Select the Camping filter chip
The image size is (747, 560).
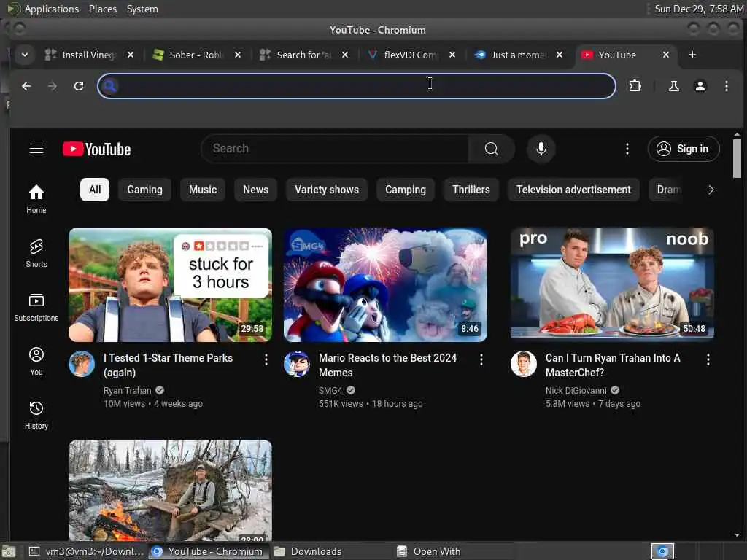(406, 190)
